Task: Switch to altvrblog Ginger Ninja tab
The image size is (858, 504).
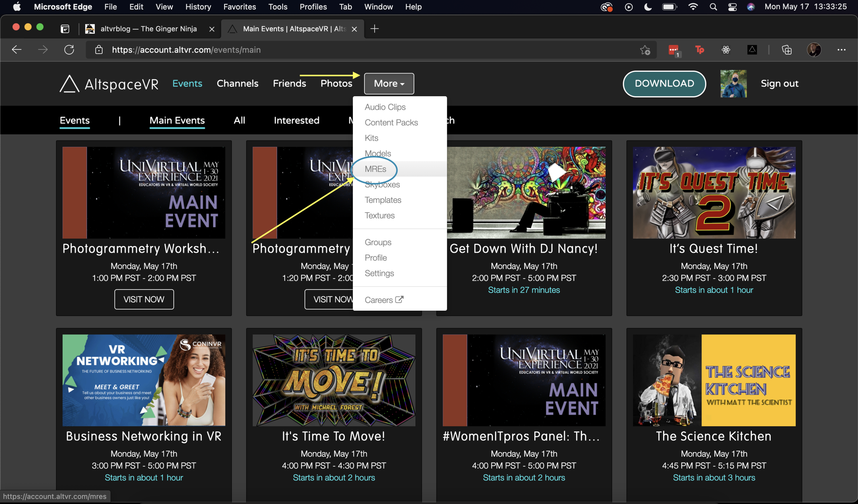Action: (x=148, y=29)
